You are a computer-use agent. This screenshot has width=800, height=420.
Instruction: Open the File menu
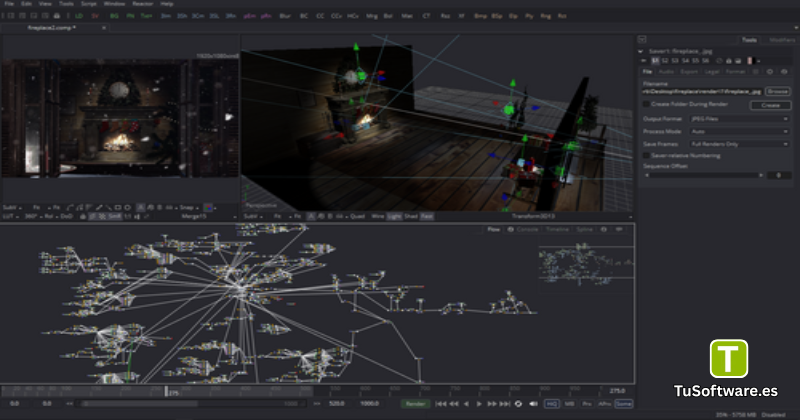coord(9,4)
